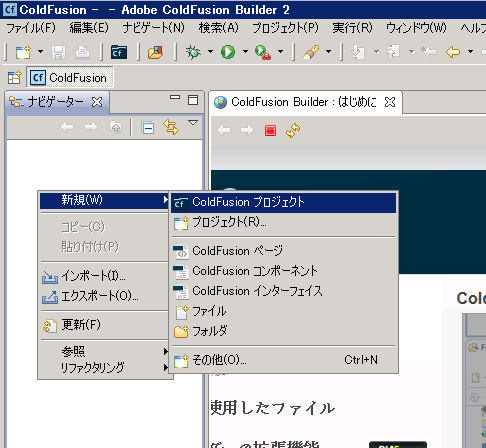This screenshot has height=448, width=486.
Task: Click the Run external tools icon
Action: pyautogui.click(x=263, y=52)
